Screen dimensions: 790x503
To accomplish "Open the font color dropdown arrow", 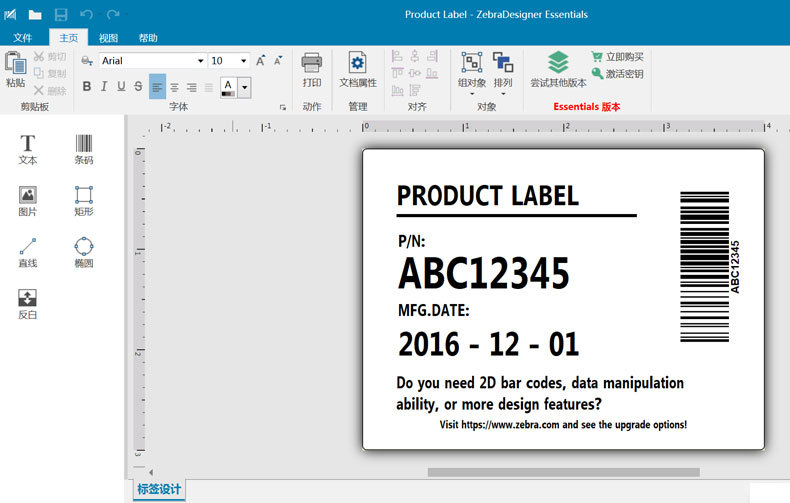I will point(244,88).
